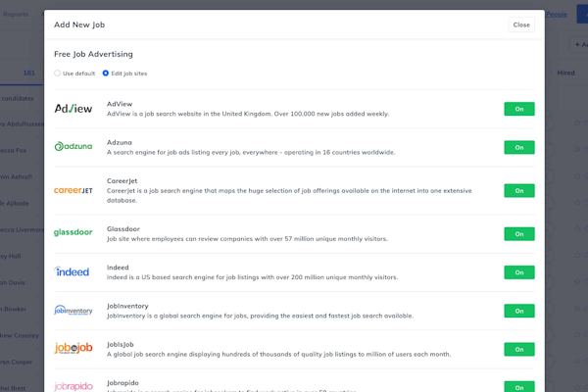Disable the Adzuna On toggle
Screen dimensions: 588x392
518,147
